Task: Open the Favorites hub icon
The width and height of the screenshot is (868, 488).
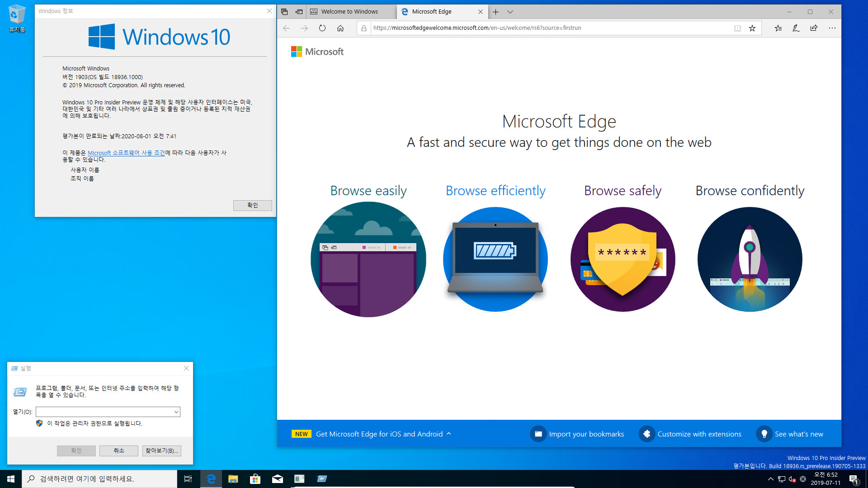Action: pos(778,28)
